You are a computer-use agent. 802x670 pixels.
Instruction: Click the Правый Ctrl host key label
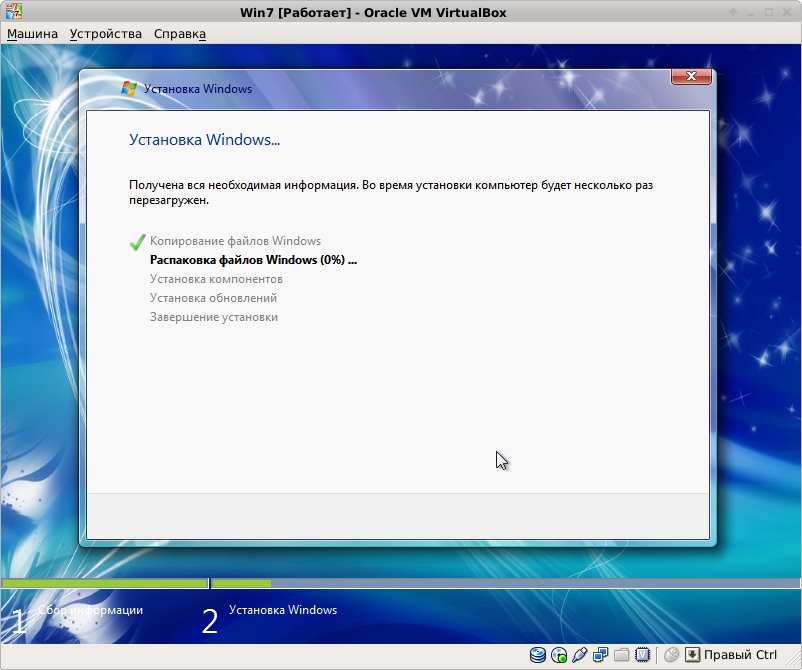tap(740, 655)
